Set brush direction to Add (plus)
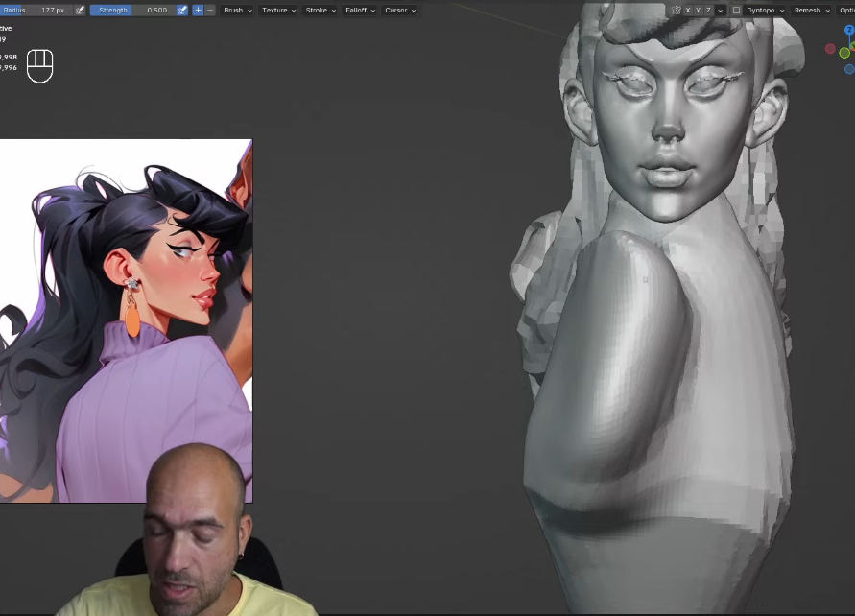Image resolution: width=855 pixels, height=616 pixels. pos(198,10)
